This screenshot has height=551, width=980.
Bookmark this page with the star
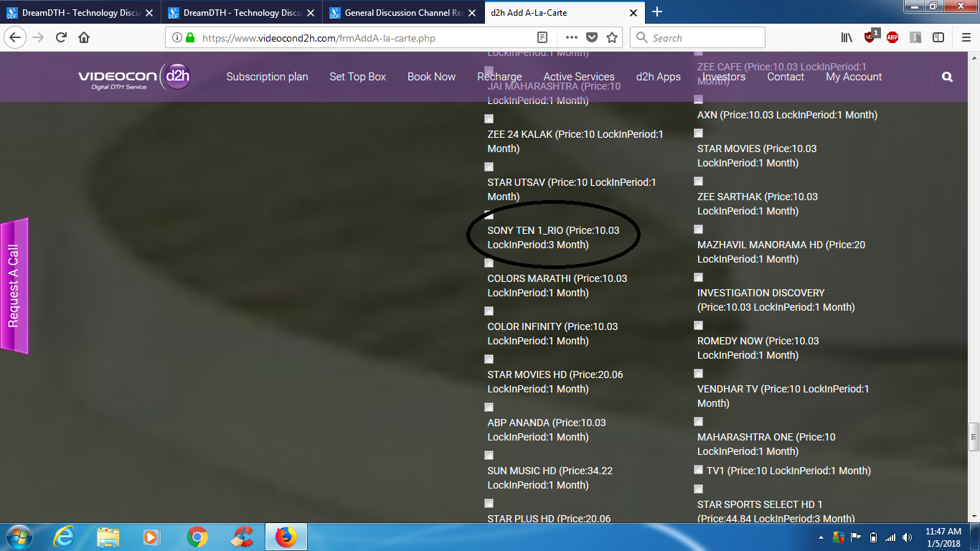(x=612, y=37)
